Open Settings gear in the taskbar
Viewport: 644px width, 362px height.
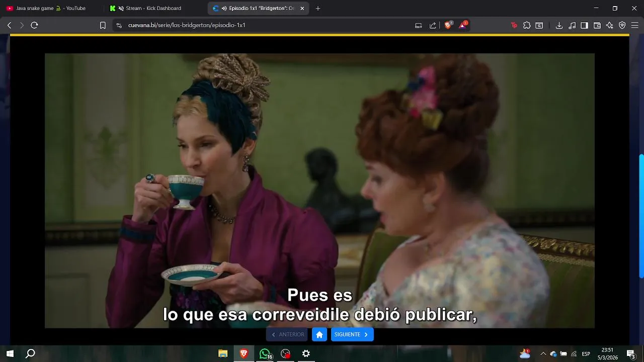coord(306,353)
